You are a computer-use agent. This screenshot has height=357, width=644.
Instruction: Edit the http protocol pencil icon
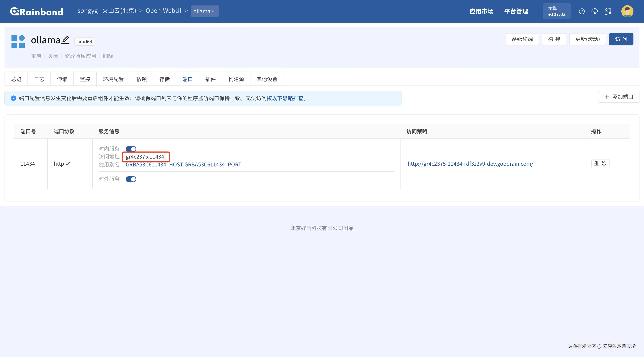coord(68,164)
